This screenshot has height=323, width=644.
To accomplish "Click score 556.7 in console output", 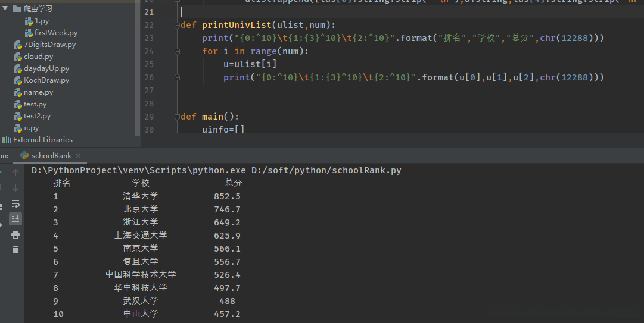I will click(227, 262).
